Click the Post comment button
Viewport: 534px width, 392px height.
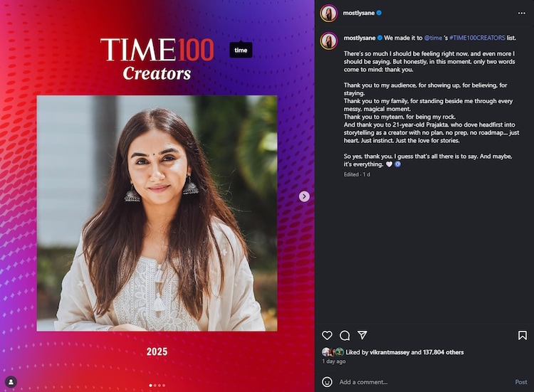pos(520,382)
